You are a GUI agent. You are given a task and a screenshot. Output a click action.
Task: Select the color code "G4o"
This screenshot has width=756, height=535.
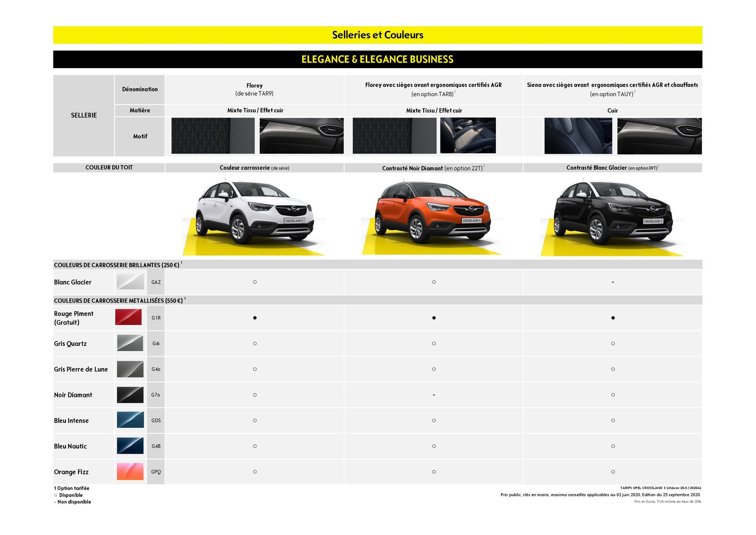[156, 369]
